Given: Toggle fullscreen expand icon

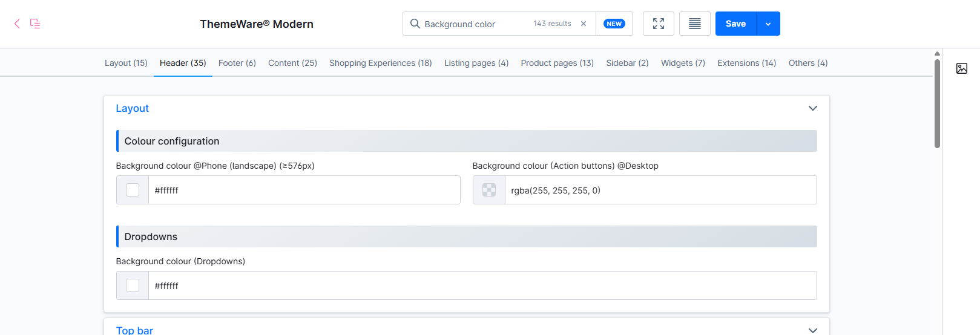Looking at the screenshot, I should click(x=659, y=24).
